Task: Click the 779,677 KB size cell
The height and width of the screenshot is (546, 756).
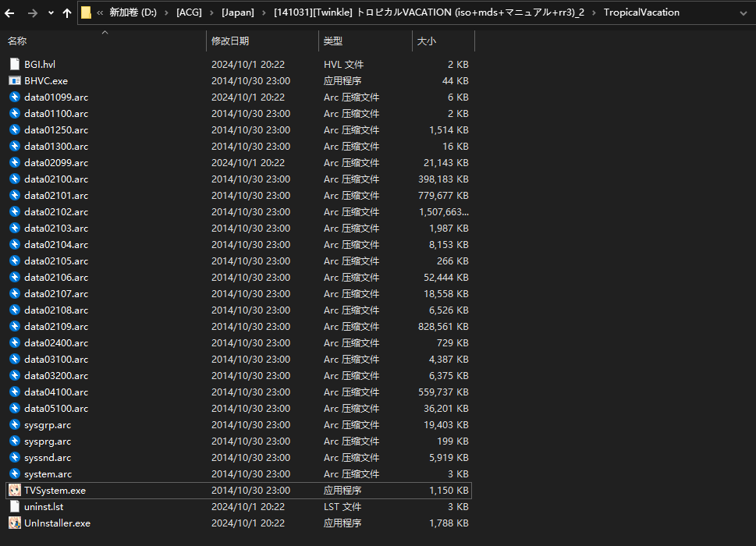Action: coord(443,195)
